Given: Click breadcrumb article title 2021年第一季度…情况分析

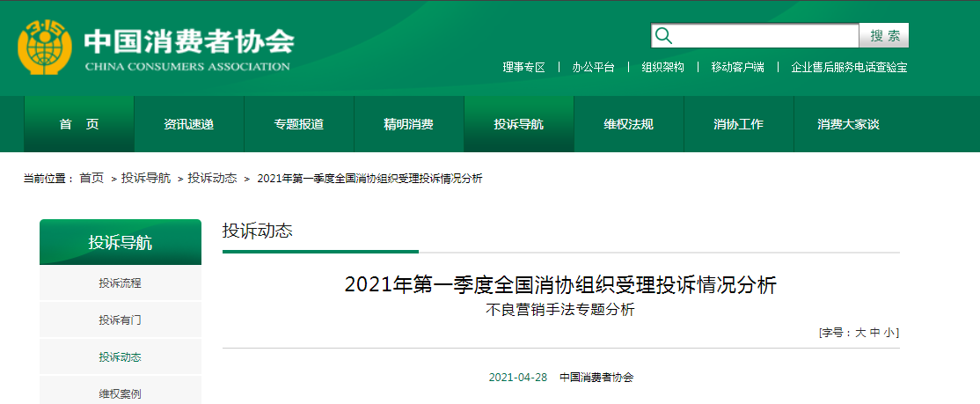Looking at the screenshot, I should [x=369, y=178].
